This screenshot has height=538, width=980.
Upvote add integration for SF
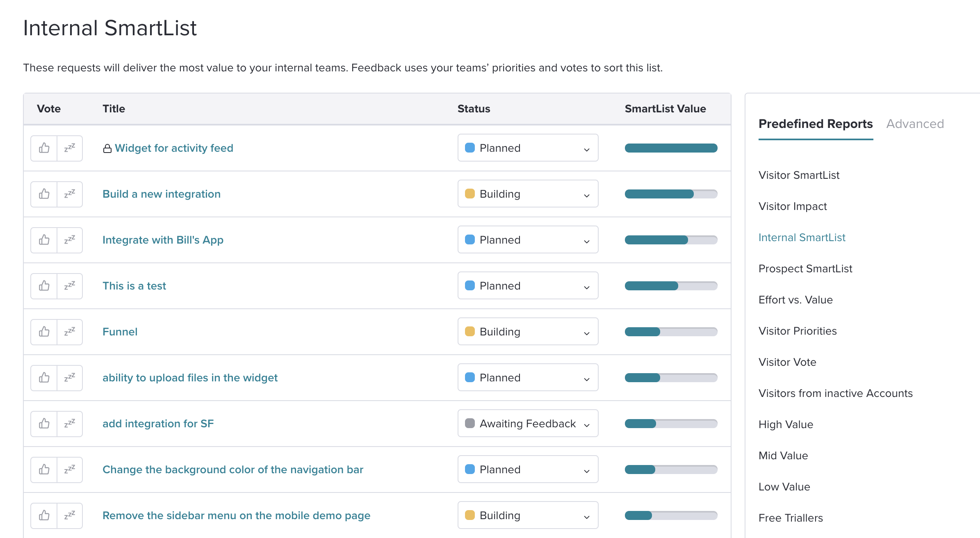pyautogui.click(x=44, y=424)
